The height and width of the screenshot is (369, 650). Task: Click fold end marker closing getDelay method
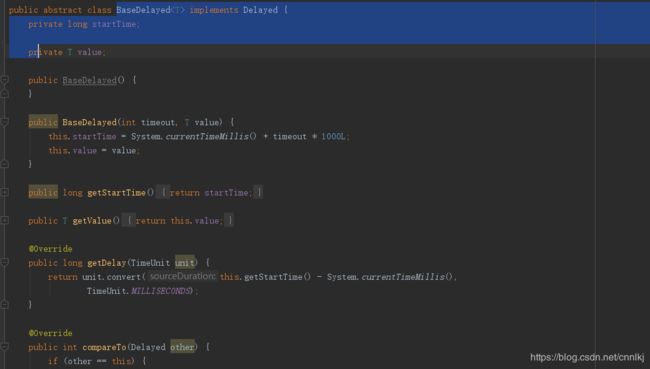(x=5, y=305)
